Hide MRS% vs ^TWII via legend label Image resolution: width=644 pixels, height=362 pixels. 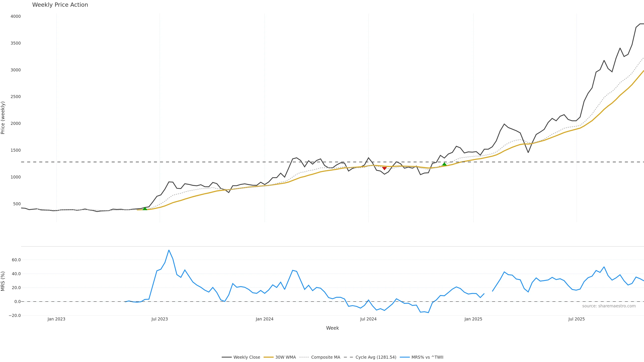click(x=427, y=357)
